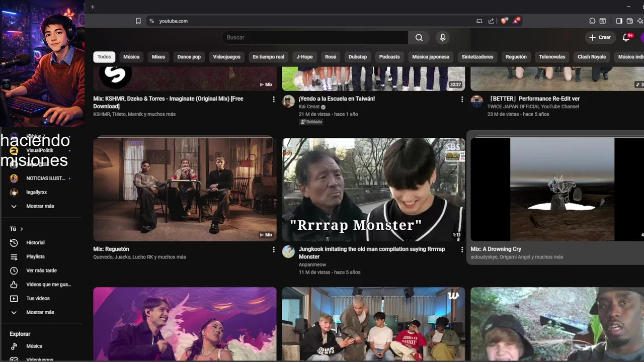Open the extensions puzzle icon

pyautogui.click(x=592, y=21)
